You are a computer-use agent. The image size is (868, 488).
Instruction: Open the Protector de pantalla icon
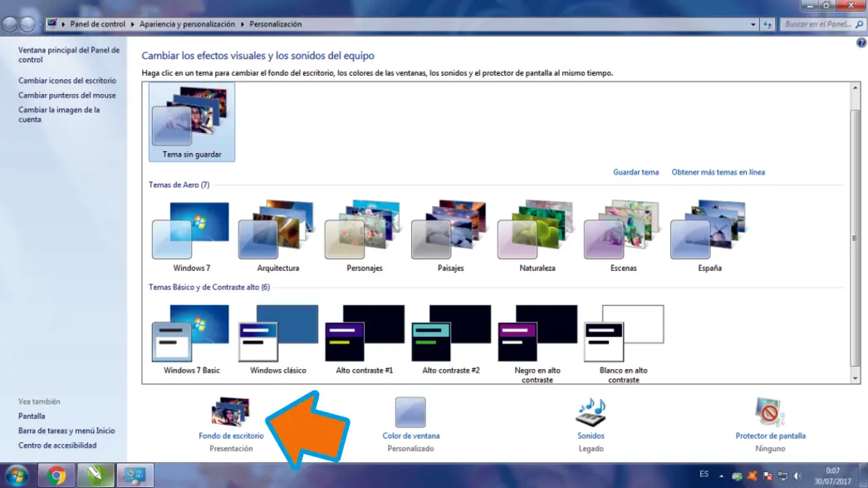[x=769, y=412]
